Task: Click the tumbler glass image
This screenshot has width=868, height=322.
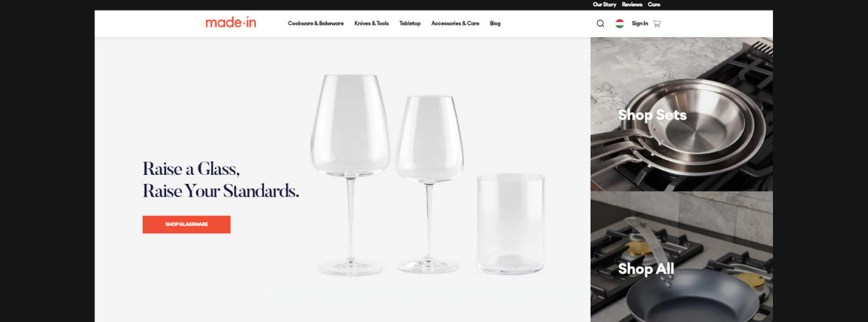Action: coord(511,224)
